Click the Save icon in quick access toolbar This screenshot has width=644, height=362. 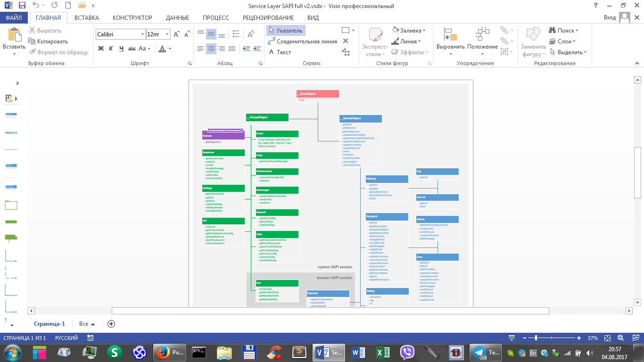22,6
